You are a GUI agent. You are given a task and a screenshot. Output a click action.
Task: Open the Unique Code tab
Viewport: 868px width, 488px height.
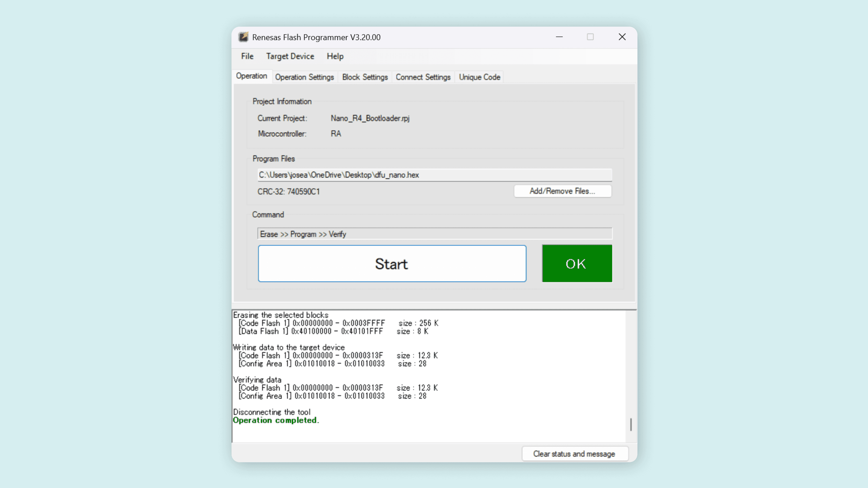click(479, 77)
